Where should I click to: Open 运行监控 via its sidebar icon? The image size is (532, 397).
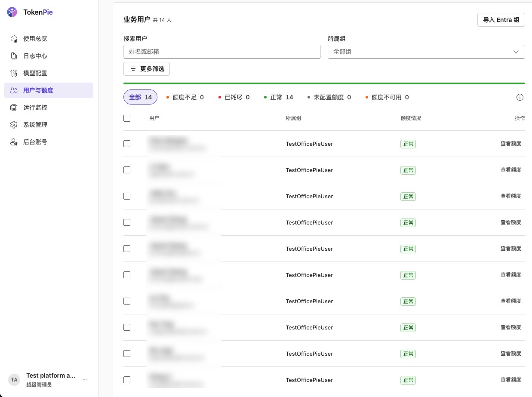(14, 108)
